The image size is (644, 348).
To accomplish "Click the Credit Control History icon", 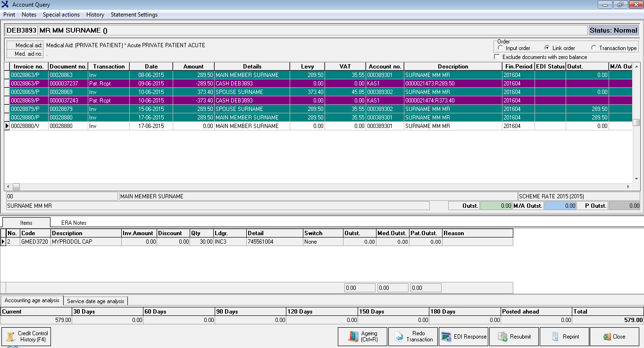I will coord(11,337).
